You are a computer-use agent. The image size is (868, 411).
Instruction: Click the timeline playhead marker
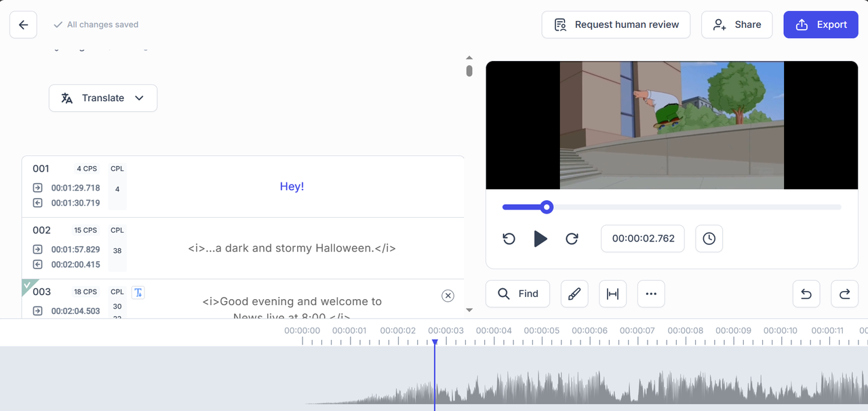click(435, 342)
